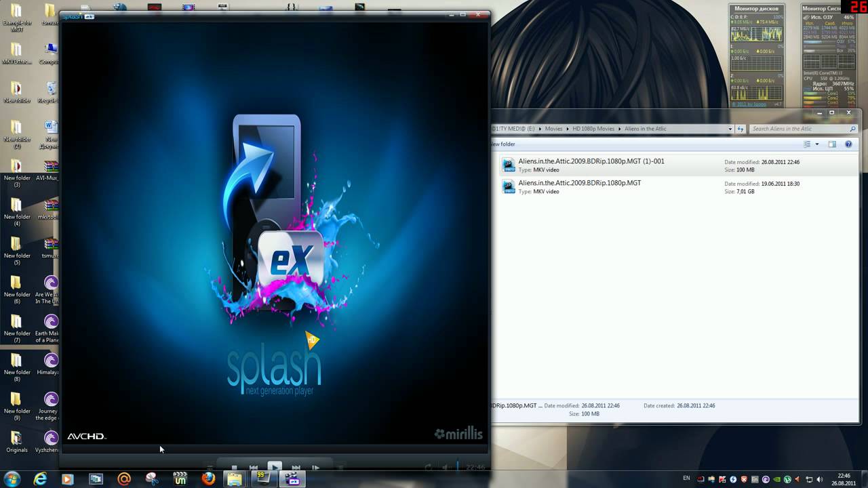This screenshot has width=868, height=488.
Task: Click the monitor 99 taskbar icon
Action: coord(263,479)
